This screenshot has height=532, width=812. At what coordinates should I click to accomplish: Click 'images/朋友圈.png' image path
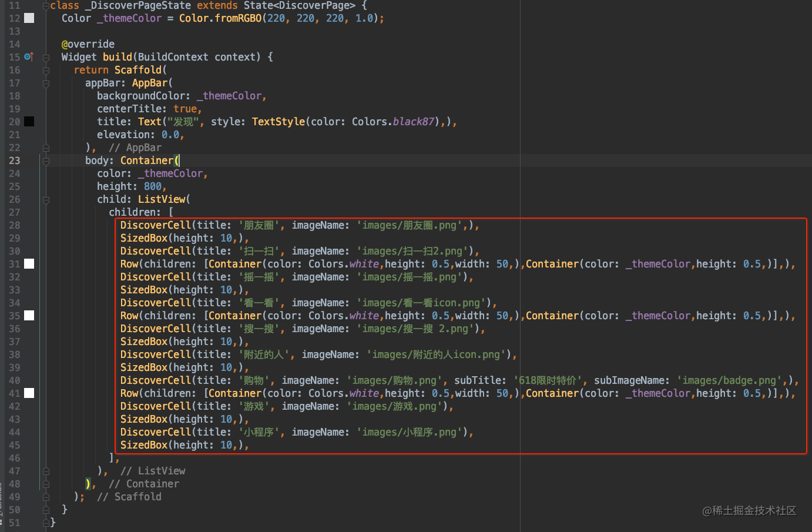point(409,225)
